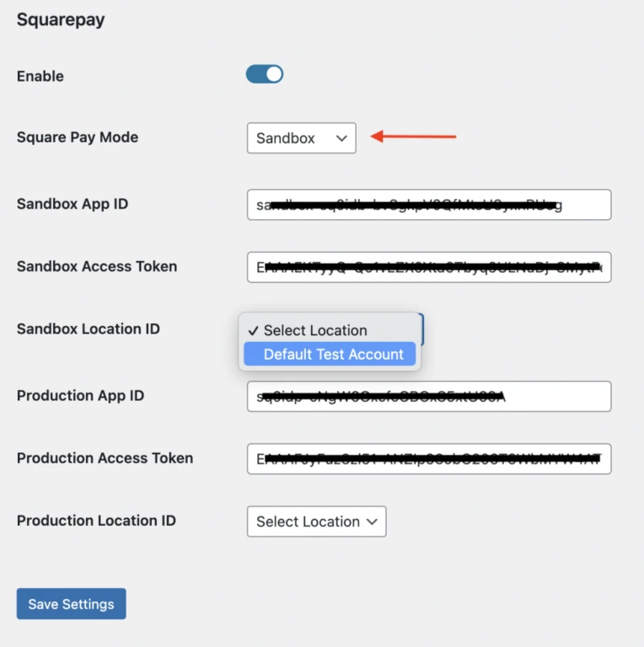This screenshot has height=647, width=644.
Task: Click the Square Pay Mode label
Action: click(78, 137)
